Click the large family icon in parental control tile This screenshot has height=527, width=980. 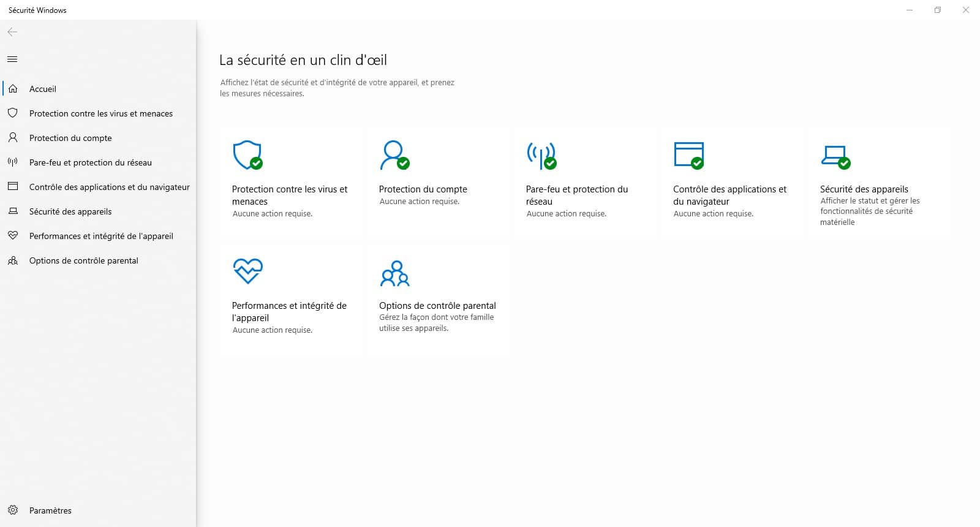tap(395, 273)
